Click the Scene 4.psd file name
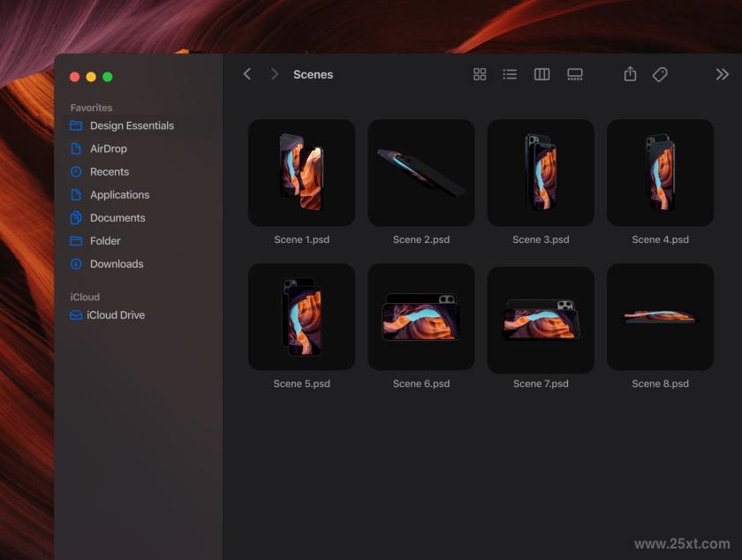 [660, 239]
